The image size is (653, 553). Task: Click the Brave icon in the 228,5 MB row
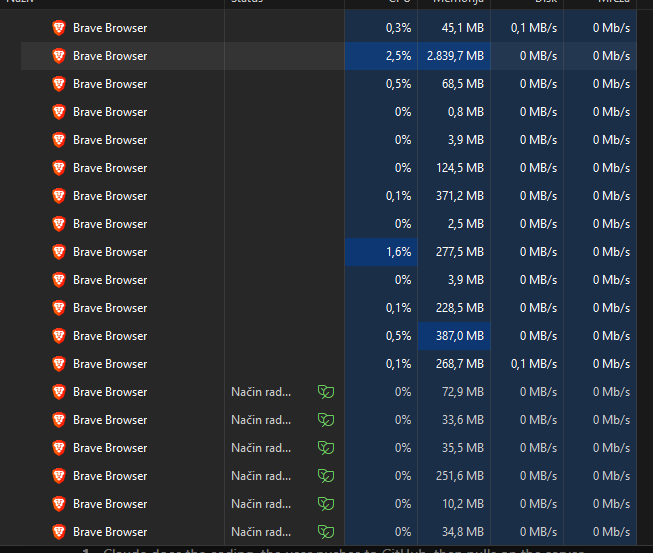tap(59, 308)
